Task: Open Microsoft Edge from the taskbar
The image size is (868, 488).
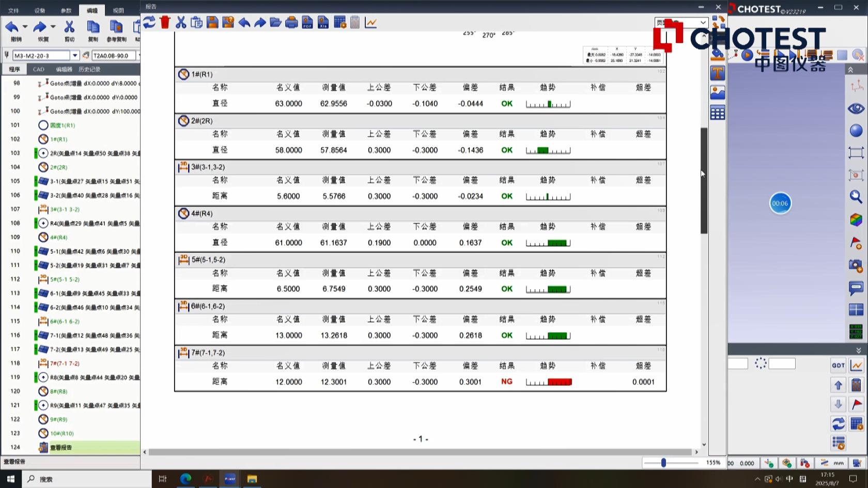Action: point(185,479)
